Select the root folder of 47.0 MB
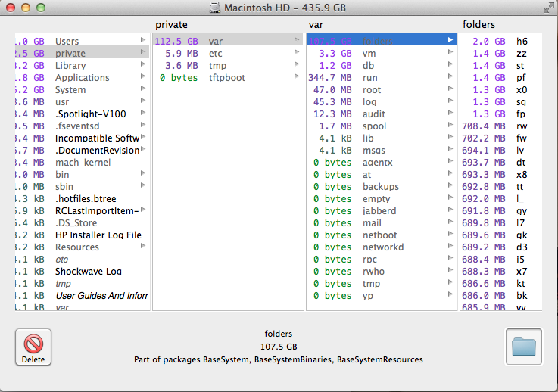Screen dimensions: 558x392 (382, 89)
